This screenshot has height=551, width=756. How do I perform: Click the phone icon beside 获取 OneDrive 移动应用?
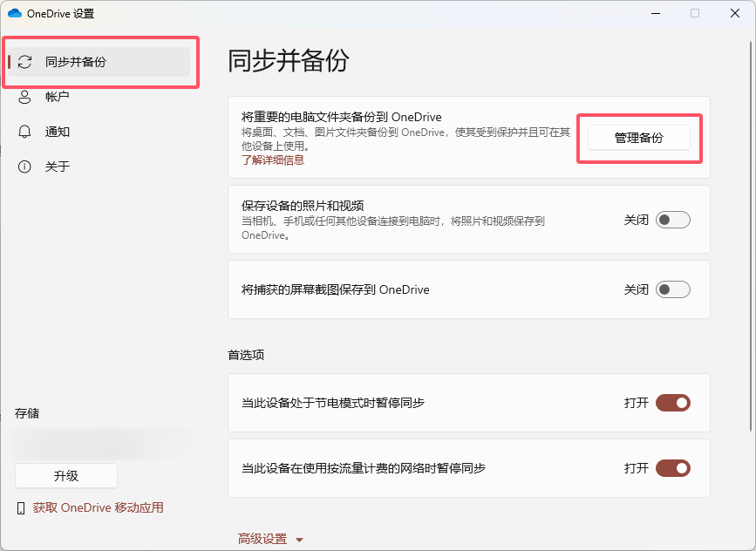click(21, 508)
